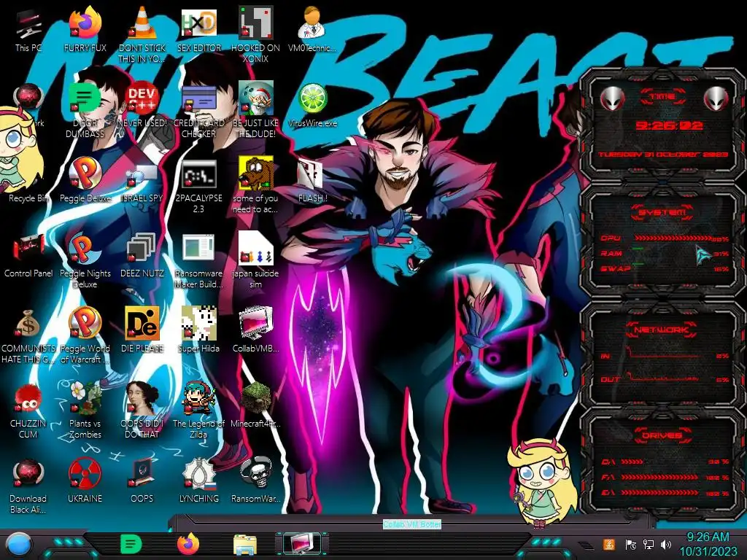Screen dimensions: 747x560
Task: Select the 2PACALYPSE 2.3 console icon
Action: click(x=199, y=184)
